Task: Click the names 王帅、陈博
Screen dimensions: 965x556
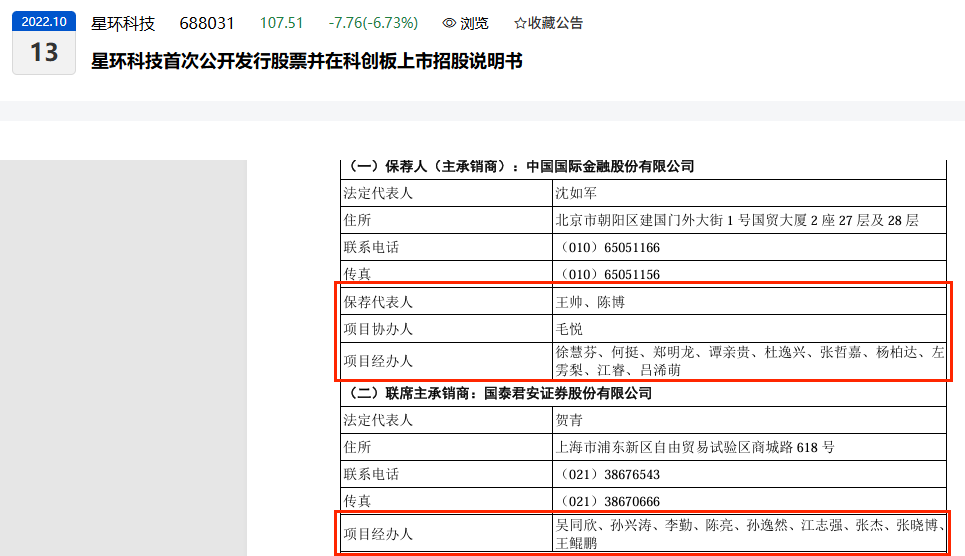Action: point(590,302)
